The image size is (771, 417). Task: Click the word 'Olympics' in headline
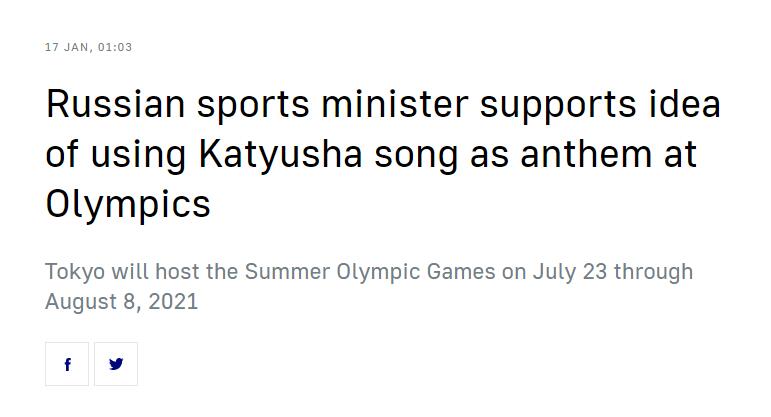(x=128, y=204)
